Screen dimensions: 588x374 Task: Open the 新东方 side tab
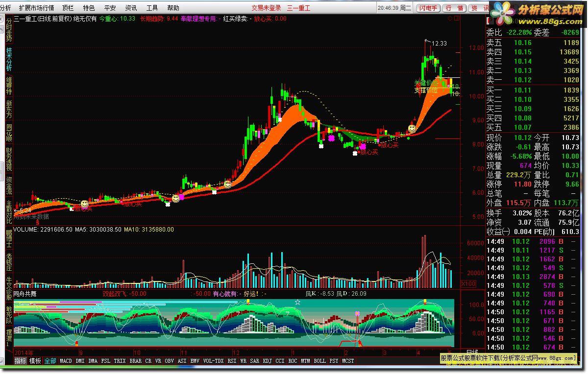[9, 110]
